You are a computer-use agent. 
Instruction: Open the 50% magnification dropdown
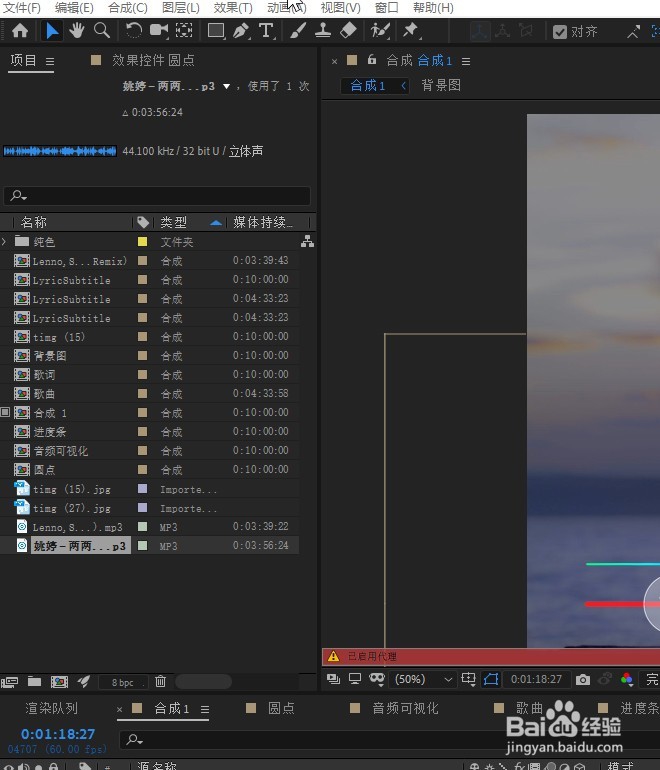(x=417, y=679)
